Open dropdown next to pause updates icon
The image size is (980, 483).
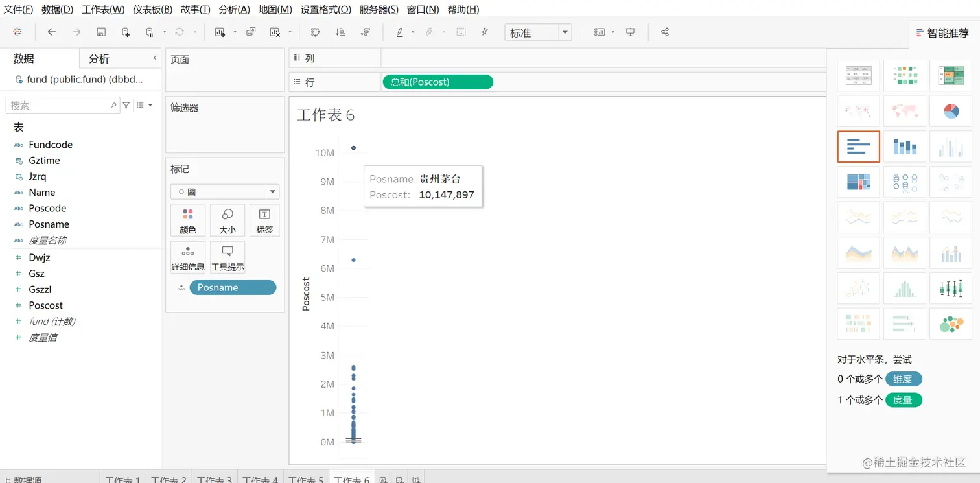(x=165, y=32)
